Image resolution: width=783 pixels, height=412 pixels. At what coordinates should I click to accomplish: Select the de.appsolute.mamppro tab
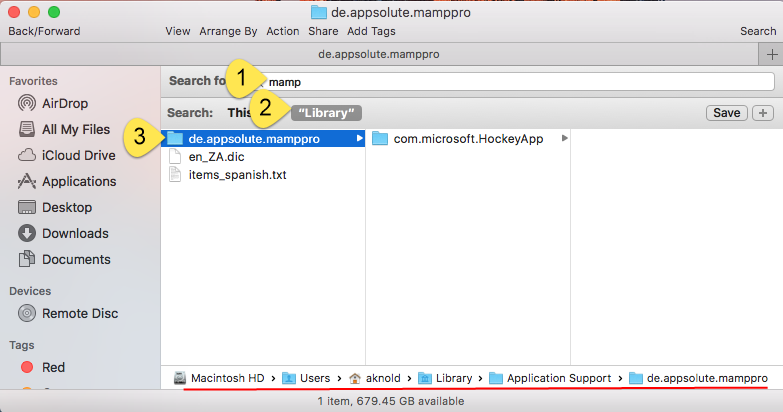click(x=379, y=54)
